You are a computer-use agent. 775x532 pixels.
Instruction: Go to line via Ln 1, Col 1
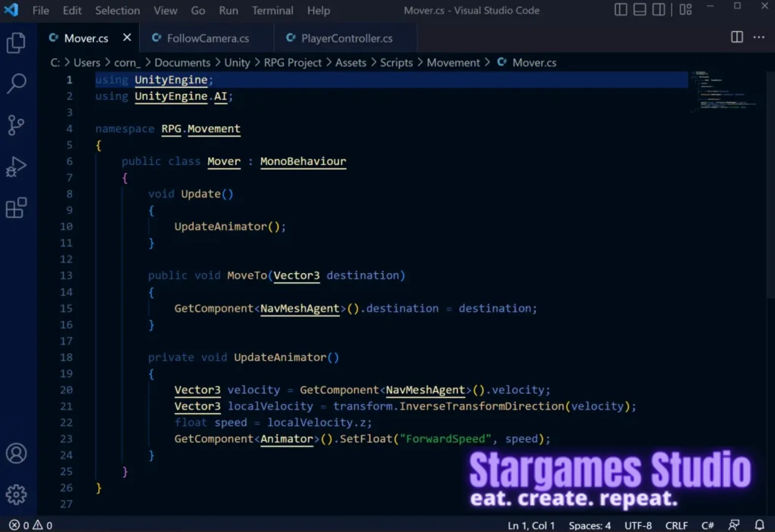531,525
